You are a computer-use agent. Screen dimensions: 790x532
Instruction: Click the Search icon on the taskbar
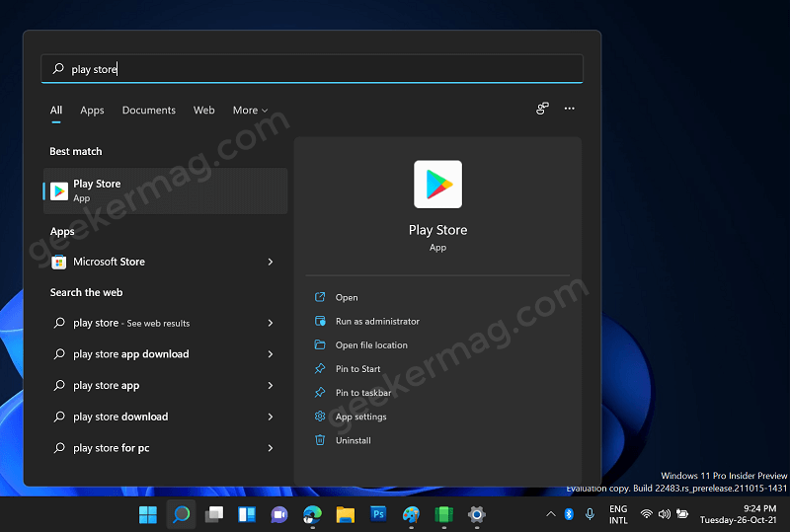[181, 514]
